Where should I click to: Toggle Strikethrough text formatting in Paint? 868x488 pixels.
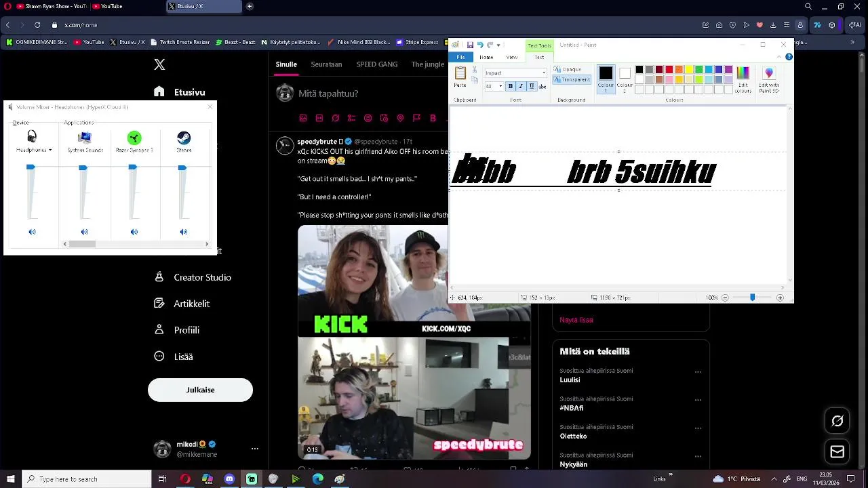coord(542,86)
